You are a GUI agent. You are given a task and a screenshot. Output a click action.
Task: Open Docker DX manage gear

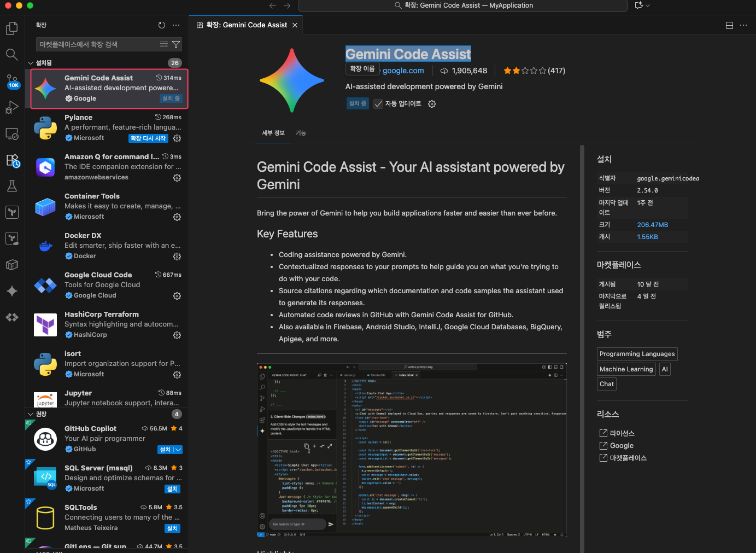tap(177, 257)
